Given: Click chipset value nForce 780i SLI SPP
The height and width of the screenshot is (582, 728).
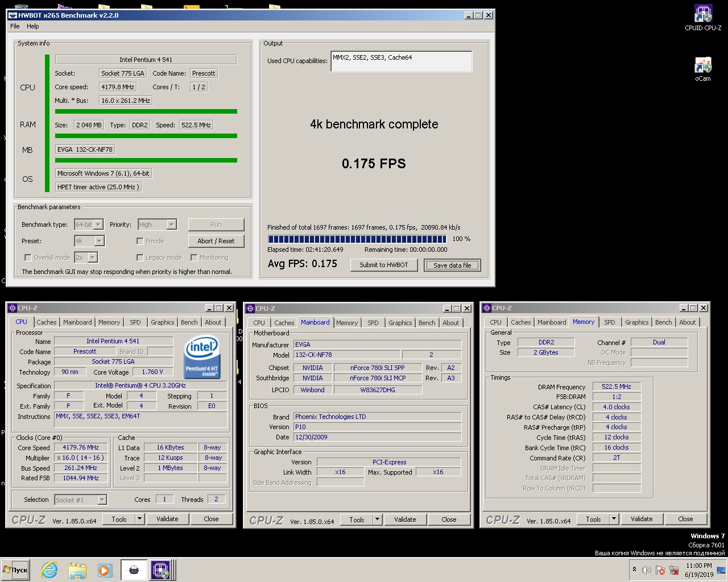Looking at the screenshot, I should (378, 368).
